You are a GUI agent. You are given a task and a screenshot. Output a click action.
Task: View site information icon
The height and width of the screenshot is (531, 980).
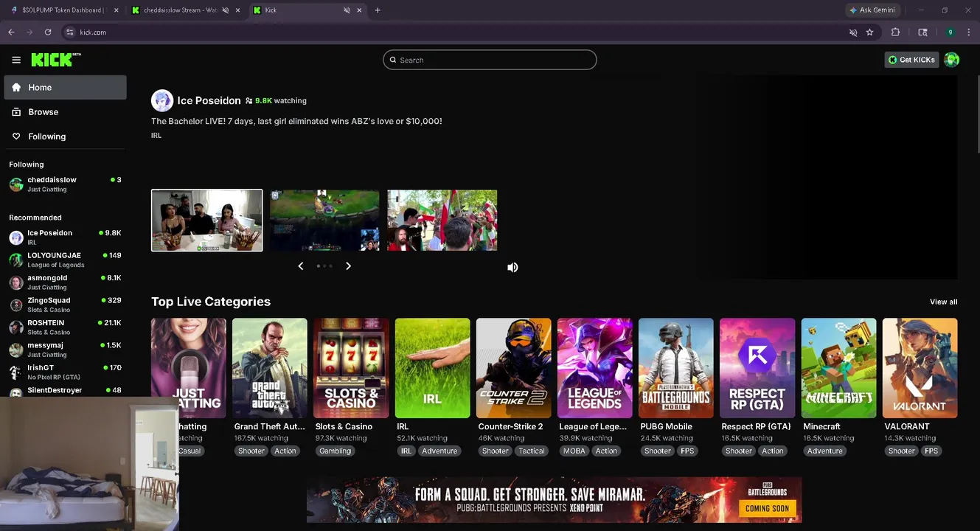70,32
